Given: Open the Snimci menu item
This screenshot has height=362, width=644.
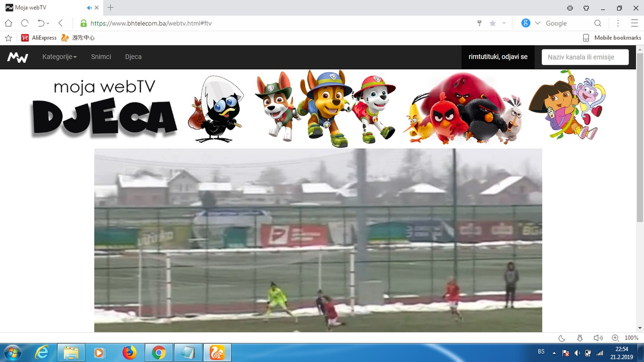Looking at the screenshot, I should (101, 57).
